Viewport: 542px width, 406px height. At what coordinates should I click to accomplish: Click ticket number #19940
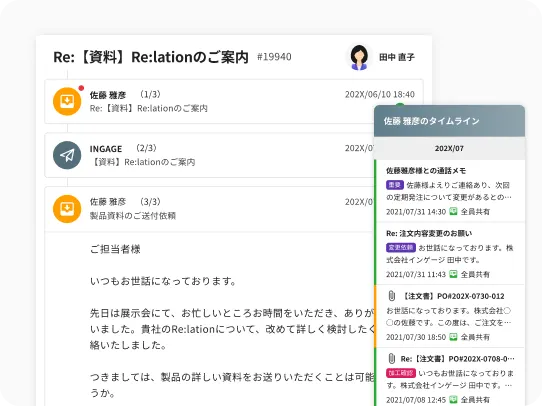click(274, 57)
